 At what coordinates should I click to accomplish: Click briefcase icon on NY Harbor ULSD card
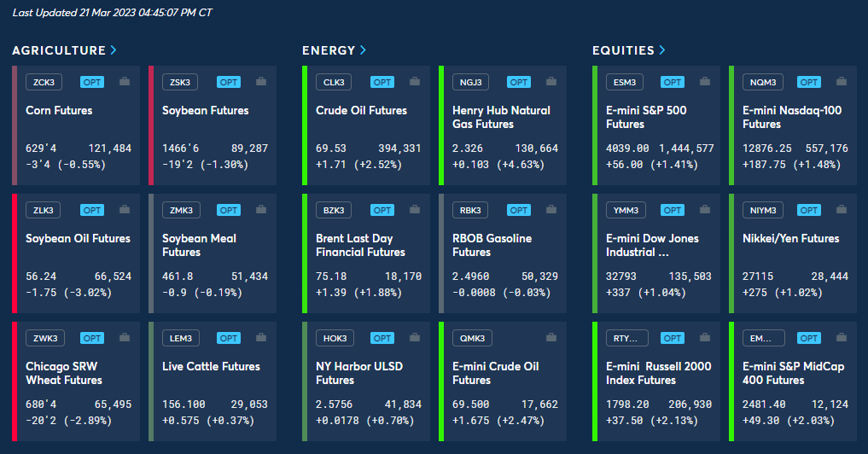(415, 337)
